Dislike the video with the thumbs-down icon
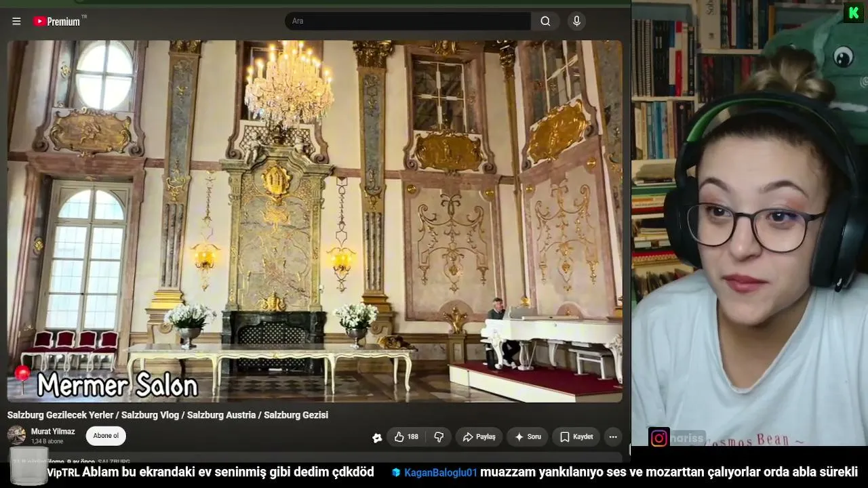 439,437
